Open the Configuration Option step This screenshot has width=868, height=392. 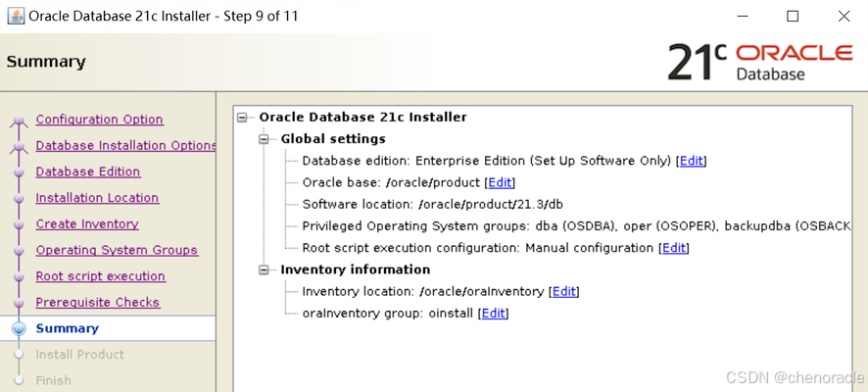(99, 120)
